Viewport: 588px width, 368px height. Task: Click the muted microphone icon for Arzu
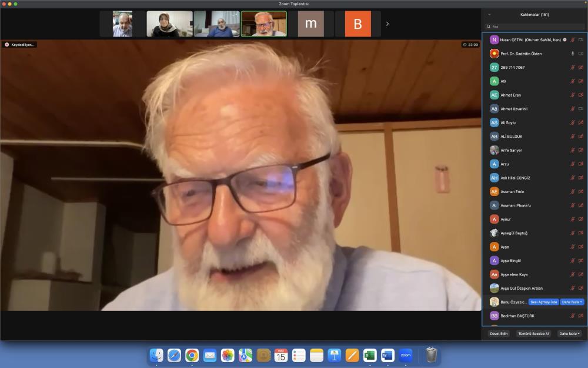coord(573,164)
